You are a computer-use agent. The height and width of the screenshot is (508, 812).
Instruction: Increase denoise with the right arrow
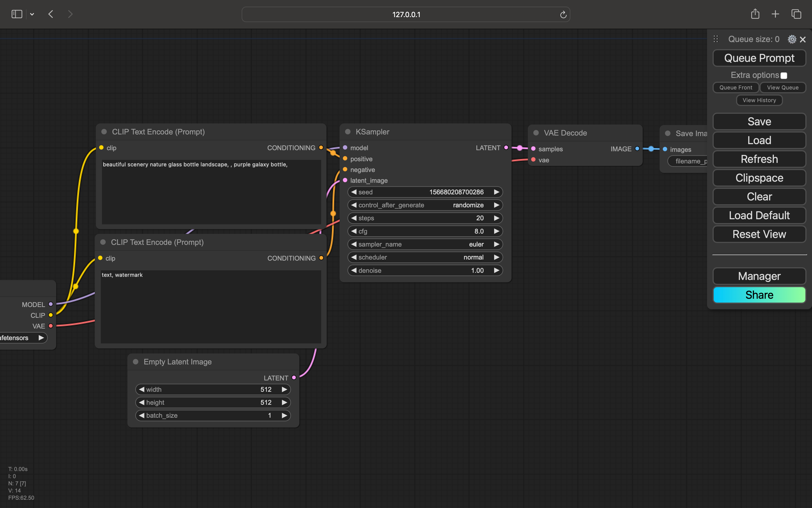[x=496, y=271]
